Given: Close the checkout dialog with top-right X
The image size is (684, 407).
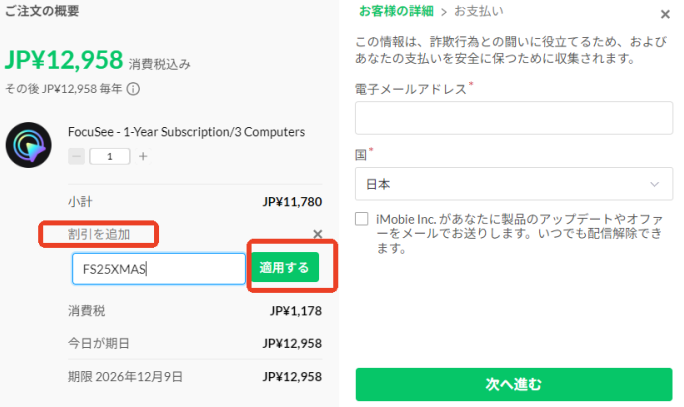Looking at the screenshot, I should click(665, 14).
